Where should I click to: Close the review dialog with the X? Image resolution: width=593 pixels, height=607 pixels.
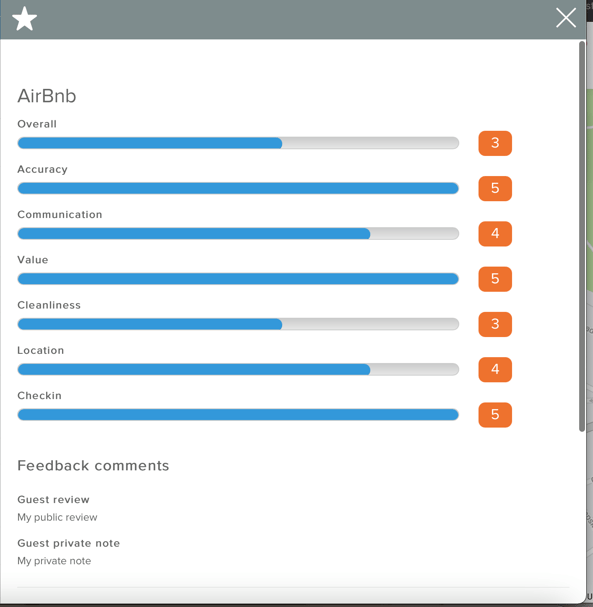566,18
